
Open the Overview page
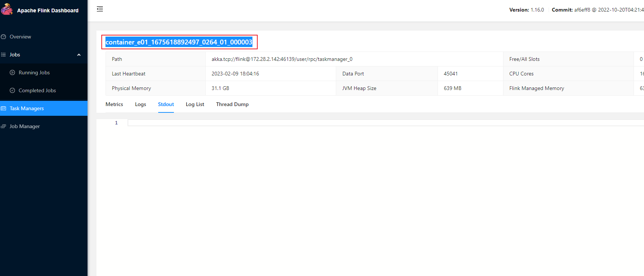20,37
